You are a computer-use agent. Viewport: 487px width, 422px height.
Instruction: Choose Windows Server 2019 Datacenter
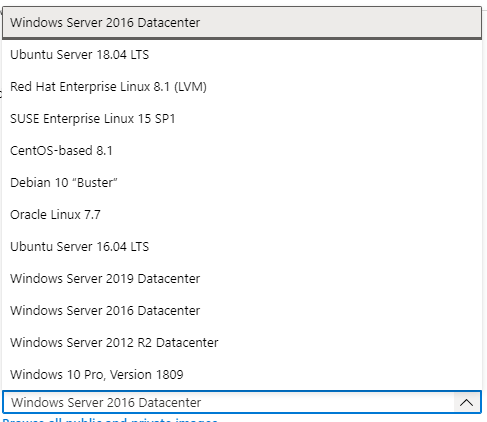(242, 279)
